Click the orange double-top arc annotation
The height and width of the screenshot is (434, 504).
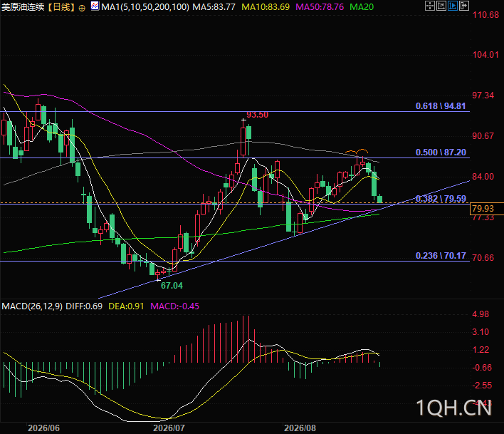357,151
